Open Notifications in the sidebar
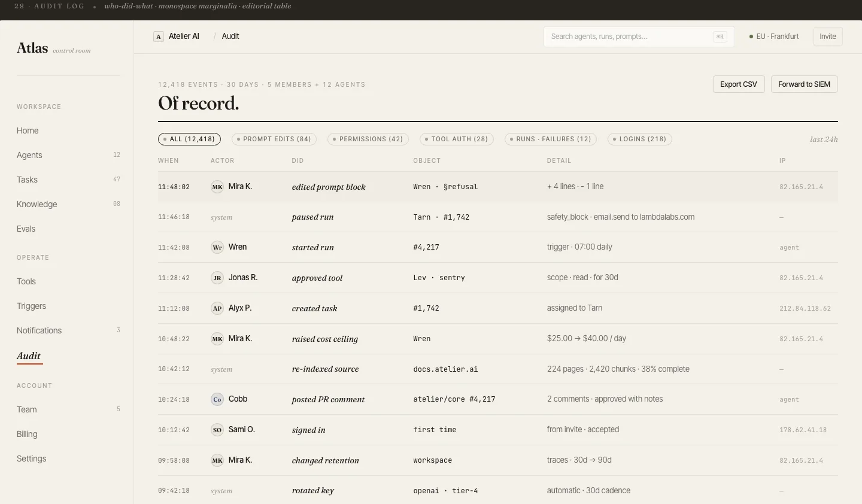This screenshot has height=504, width=862. [68, 330]
